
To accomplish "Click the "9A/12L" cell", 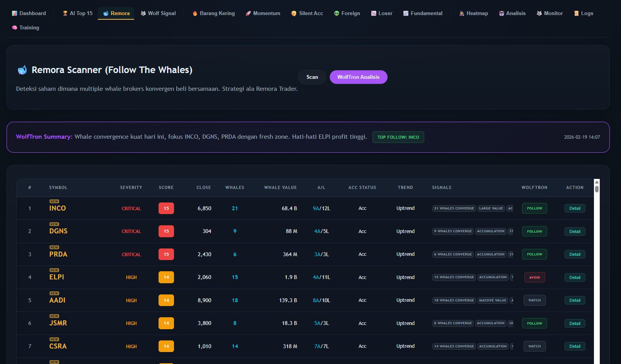I will pos(321,208).
